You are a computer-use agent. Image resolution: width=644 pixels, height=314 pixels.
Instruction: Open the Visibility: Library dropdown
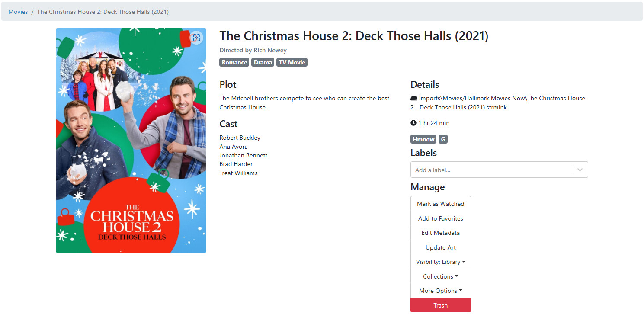coord(440,262)
